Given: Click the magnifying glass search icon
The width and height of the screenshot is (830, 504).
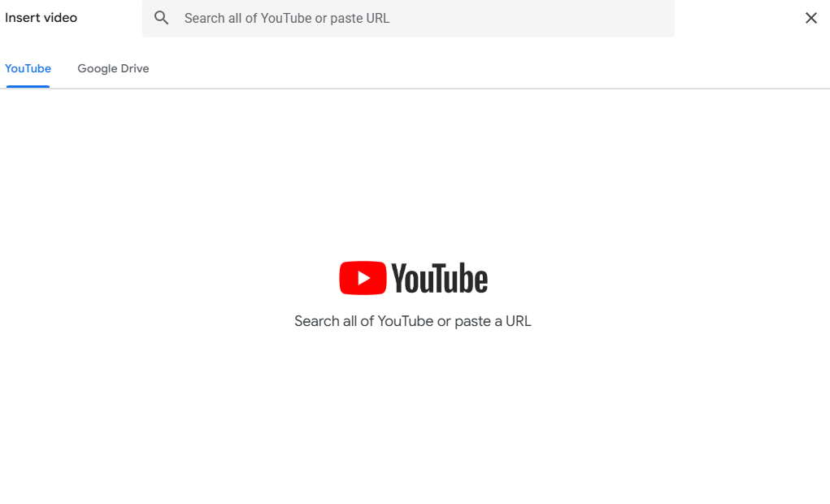Looking at the screenshot, I should (162, 18).
